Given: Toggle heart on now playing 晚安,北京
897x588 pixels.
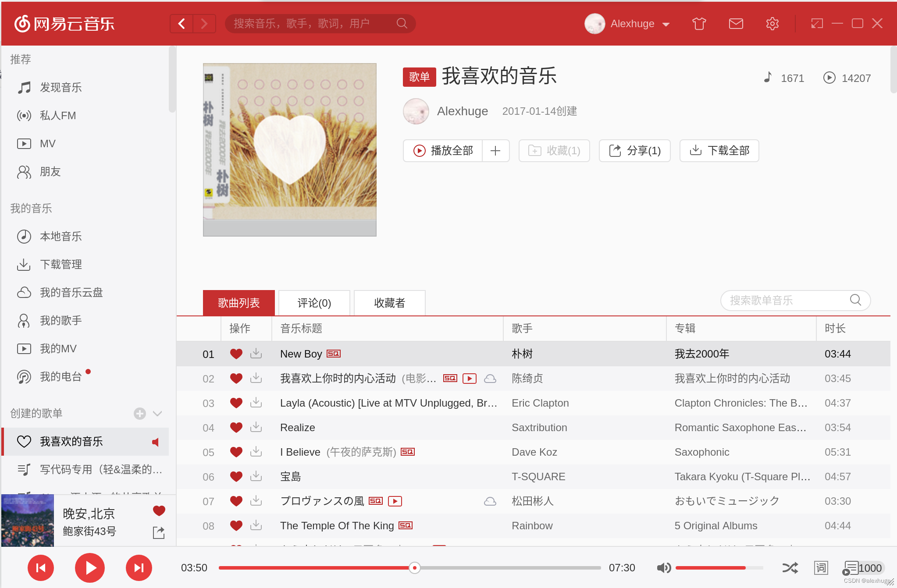Looking at the screenshot, I should [159, 510].
